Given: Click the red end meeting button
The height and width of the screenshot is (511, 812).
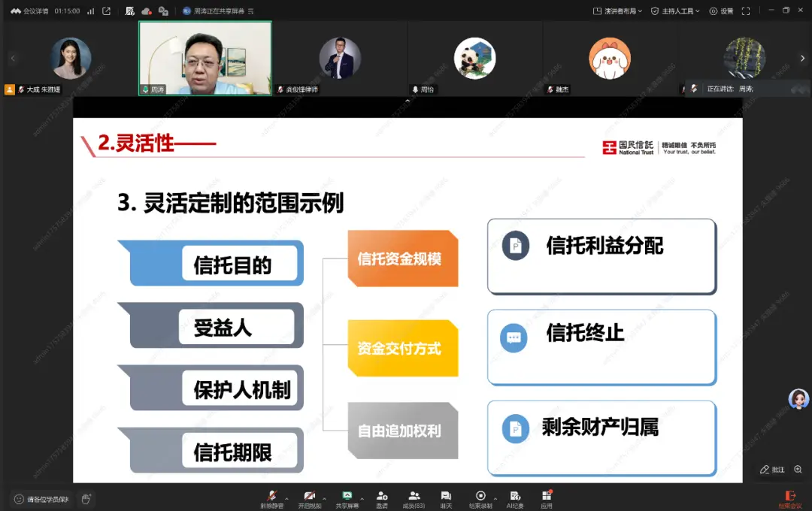Looking at the screenshot, I should [789, 497].
